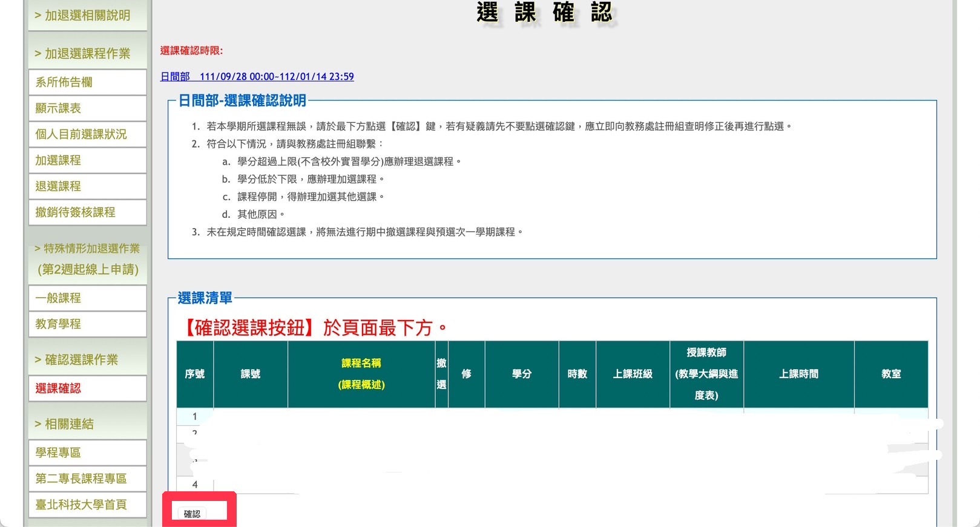The image size is (980, 527).
Task: Click the 上課班級 column header
Action: pyautogui.click(x=633, y=374)
